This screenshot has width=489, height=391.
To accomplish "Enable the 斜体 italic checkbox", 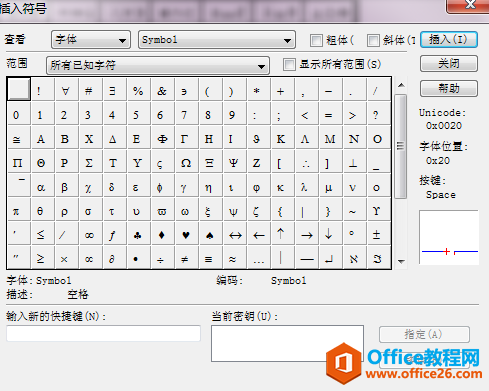I will tap(373, 40).
